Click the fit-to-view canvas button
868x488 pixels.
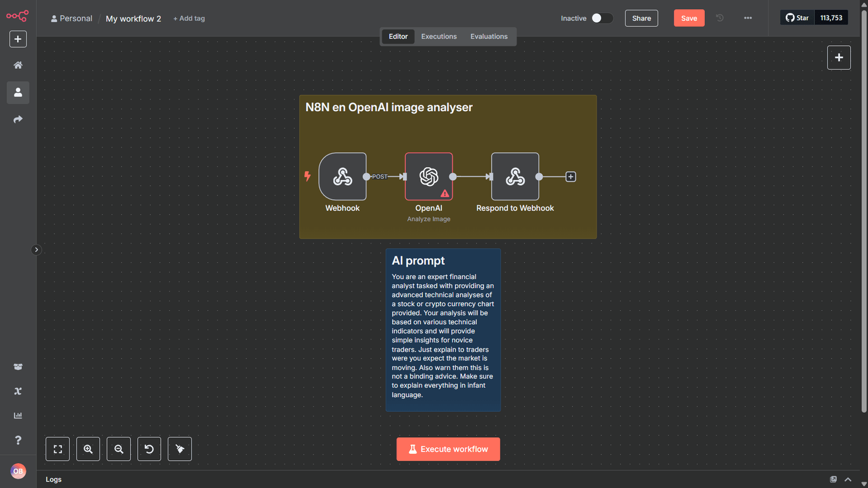[58, 449]
